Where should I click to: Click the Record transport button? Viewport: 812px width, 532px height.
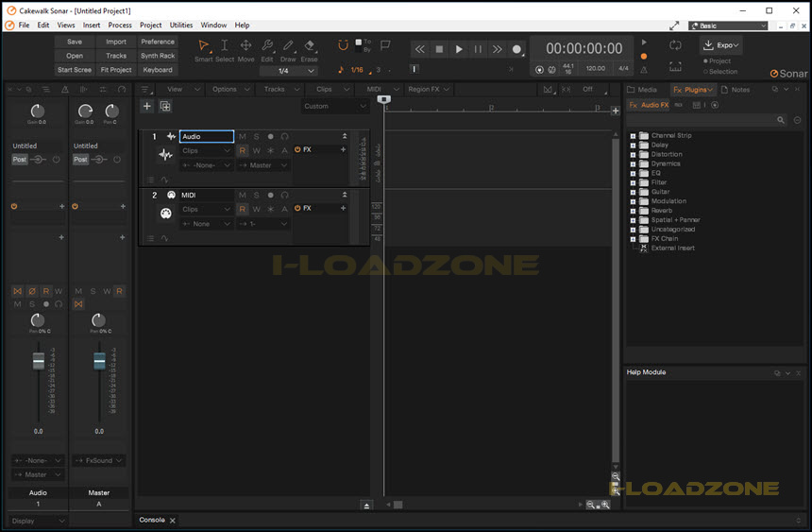pyautogui.click(x=516, y=49)
